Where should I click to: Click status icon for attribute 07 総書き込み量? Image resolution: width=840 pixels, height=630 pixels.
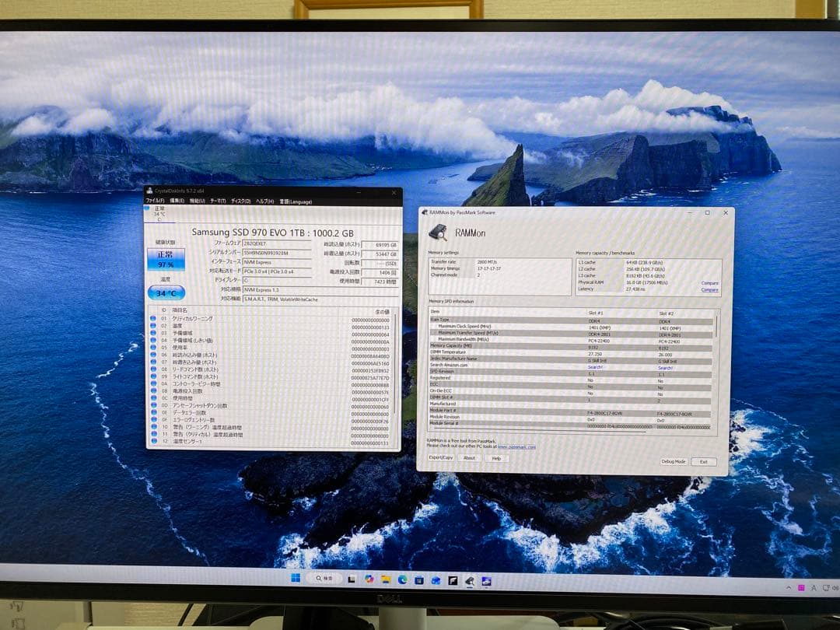(x=153, y=362)
